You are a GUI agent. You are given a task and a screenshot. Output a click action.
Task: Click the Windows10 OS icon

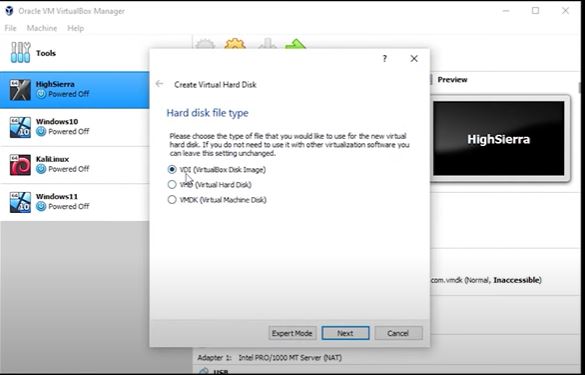coord(20,127)
